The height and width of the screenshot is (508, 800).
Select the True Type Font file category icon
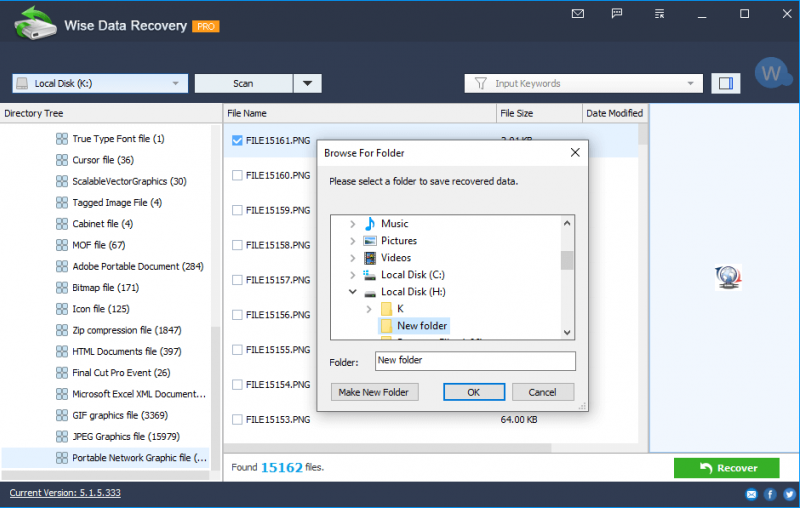tap(62, 139)
